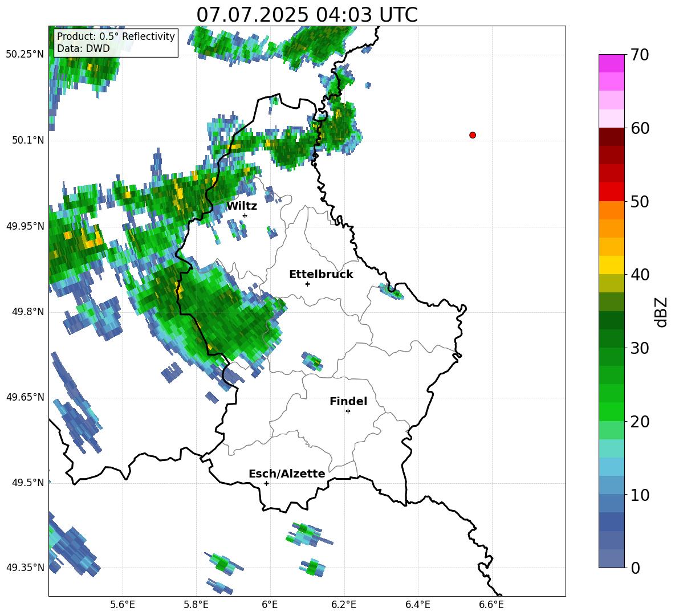The image size is (675, 616).
Task: Click the Findel location cross marker
Action: click(x=348, y=411)
